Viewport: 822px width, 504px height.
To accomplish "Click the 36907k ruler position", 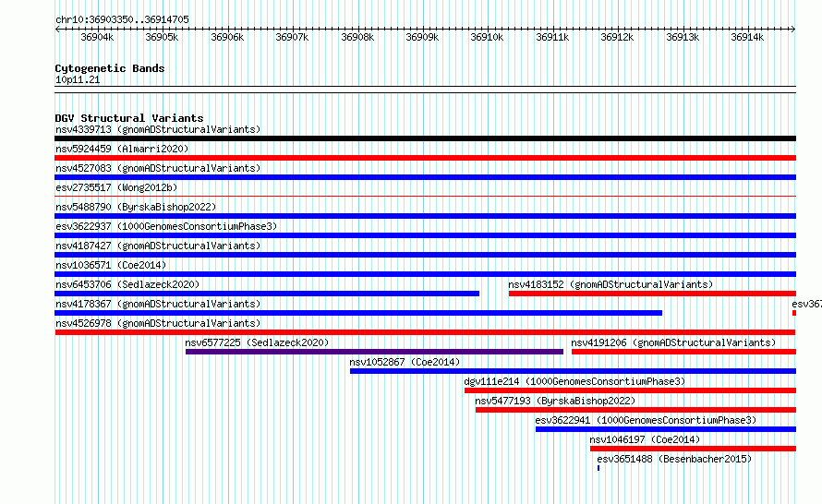I will [292, 37].
